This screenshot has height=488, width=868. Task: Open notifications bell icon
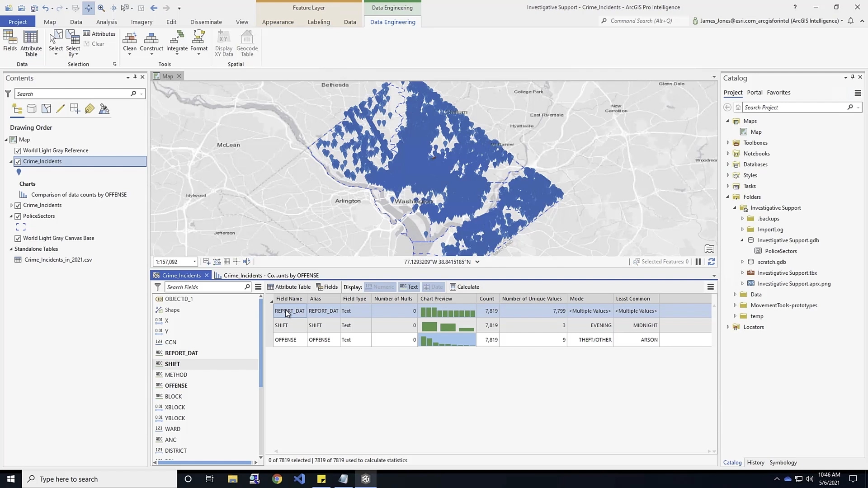pyautogui.click(x=850, y=21)
